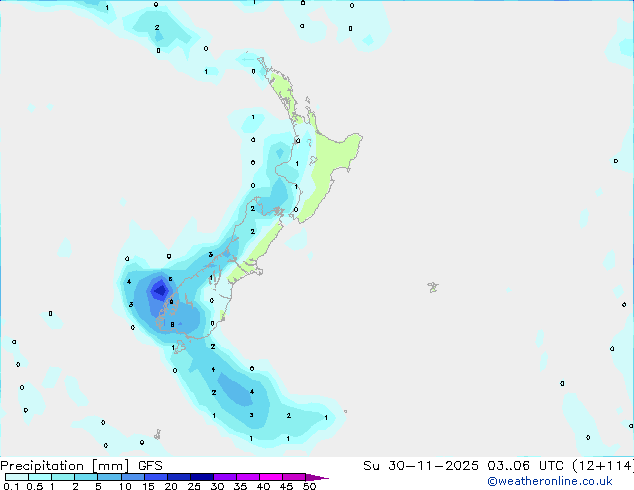Screen dimensions: 634x490
Task: Pick the 40–45 mm magenta legend swatch
Action: [271, 477]
